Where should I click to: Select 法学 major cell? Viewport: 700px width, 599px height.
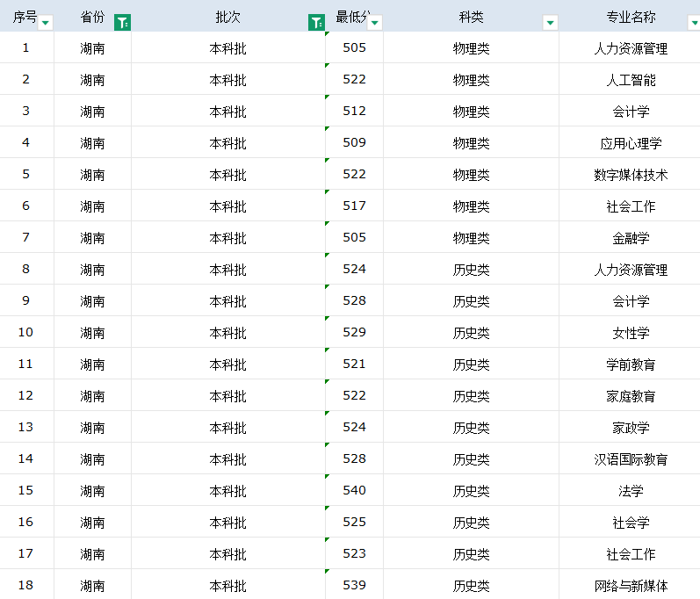click(x=630, y=491)
